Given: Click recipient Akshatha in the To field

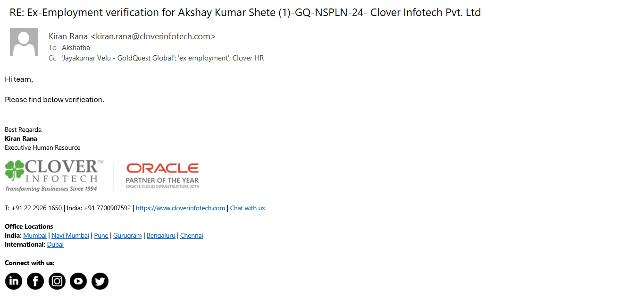Looking at the screenshot, I should pos(76,48).
